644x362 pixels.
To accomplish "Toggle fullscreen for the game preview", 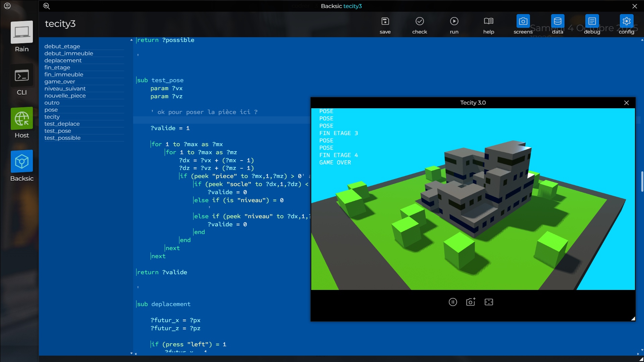I will tap(489, 302).
